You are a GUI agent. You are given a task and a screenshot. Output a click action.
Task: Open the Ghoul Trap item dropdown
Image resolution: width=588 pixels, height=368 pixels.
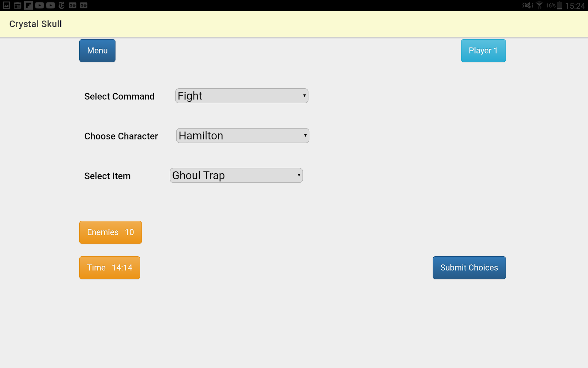236,175
